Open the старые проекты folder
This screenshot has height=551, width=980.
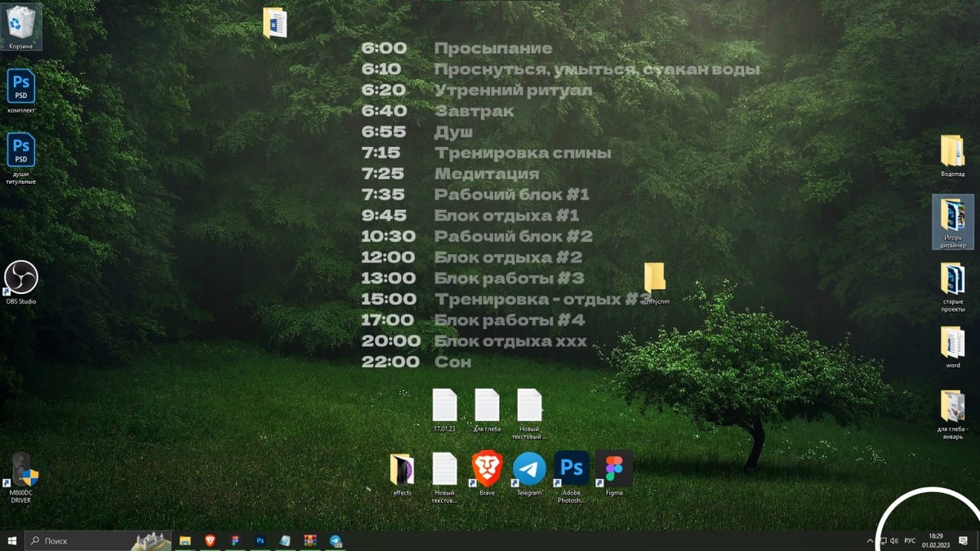(x=952, y=287)
